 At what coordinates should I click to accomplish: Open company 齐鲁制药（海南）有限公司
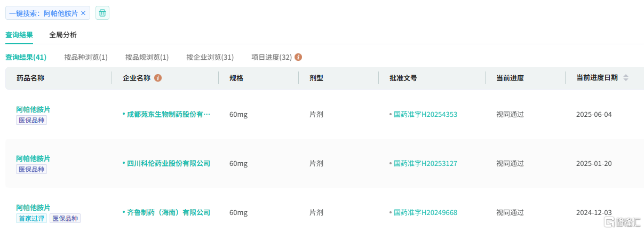169,212
